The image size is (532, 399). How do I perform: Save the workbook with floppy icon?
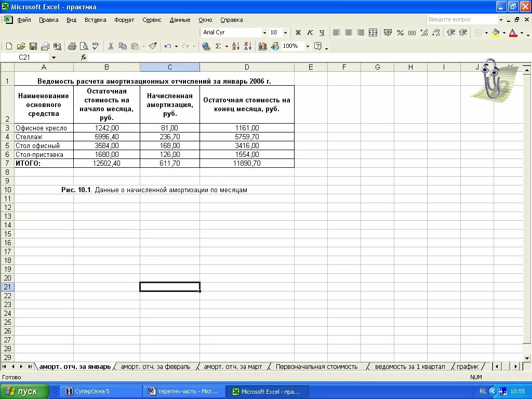coord(33,46)
